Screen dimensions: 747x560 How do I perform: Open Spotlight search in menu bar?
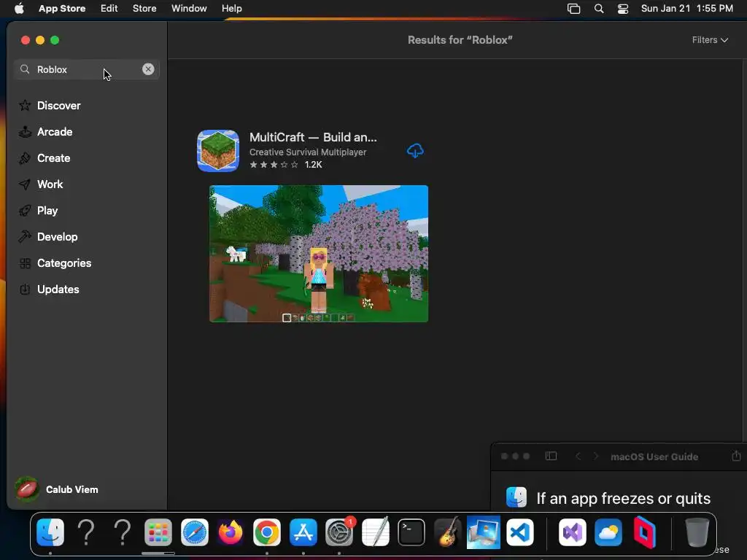click(x=599, y=9)
